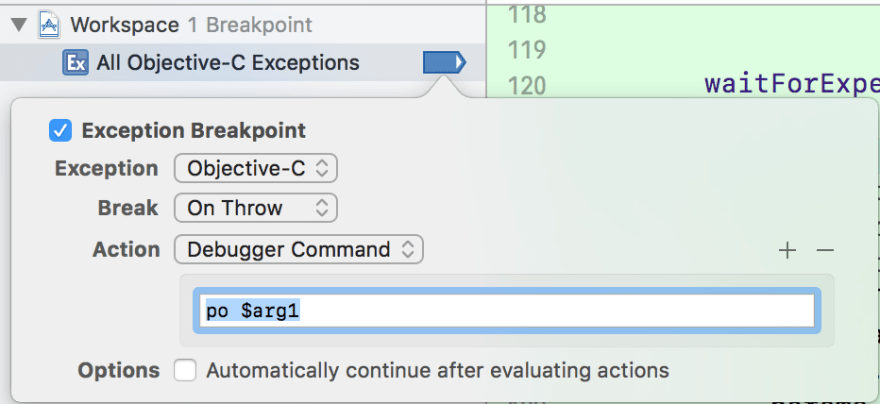Click the Exception Breakpoint title label

[194, 131]
